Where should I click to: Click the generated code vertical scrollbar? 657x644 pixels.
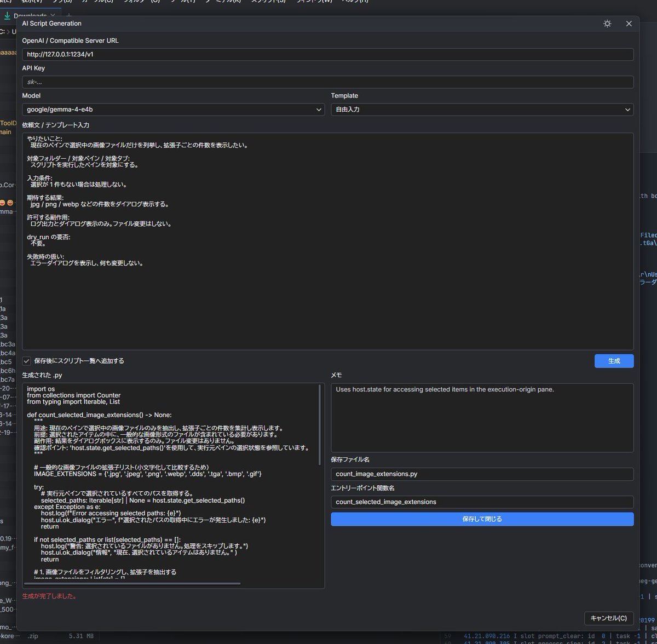point(320,424)
